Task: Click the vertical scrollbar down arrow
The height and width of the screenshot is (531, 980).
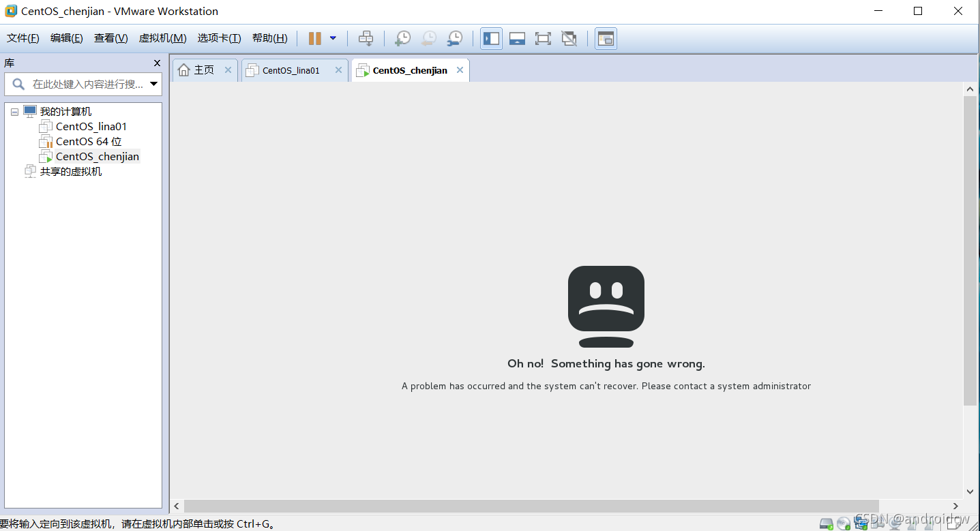Action: click(970, 491)
